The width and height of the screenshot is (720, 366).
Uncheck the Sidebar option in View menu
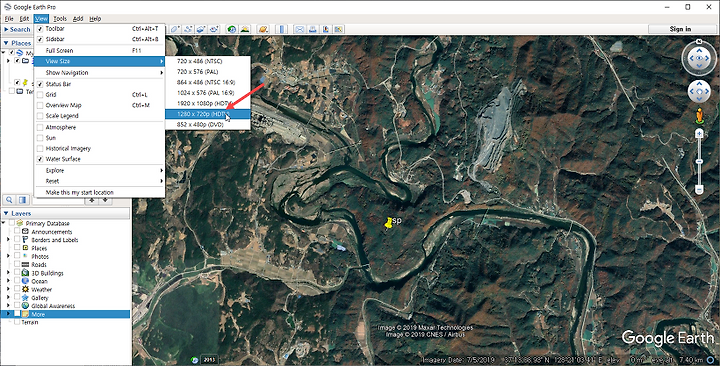tap(40, 39)
